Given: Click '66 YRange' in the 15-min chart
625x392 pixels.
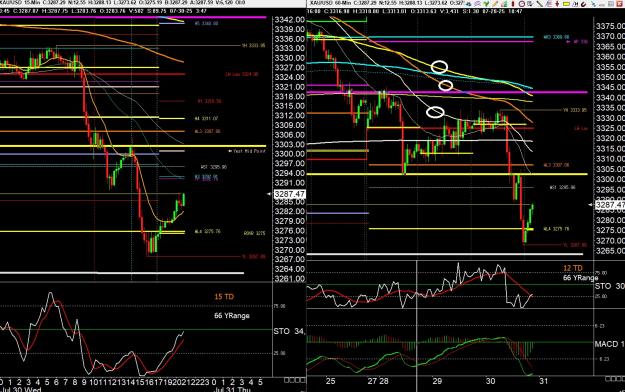Looking at the screenshot, I should click(x=232, y=315).
